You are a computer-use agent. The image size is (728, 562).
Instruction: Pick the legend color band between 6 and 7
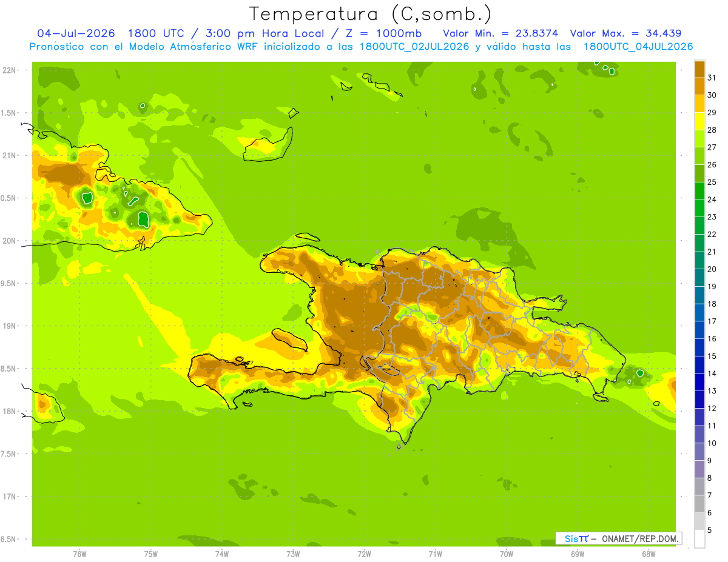tap(699, 504)
